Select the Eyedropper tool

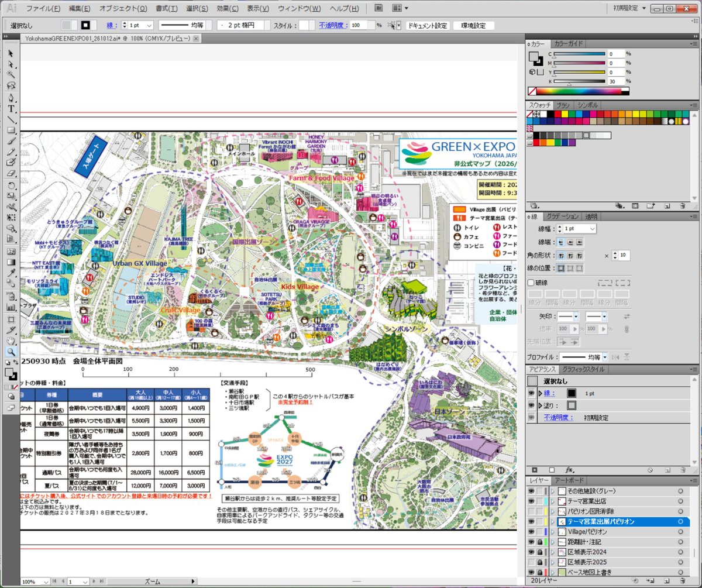pyautogui.click(x=11, y=272)
